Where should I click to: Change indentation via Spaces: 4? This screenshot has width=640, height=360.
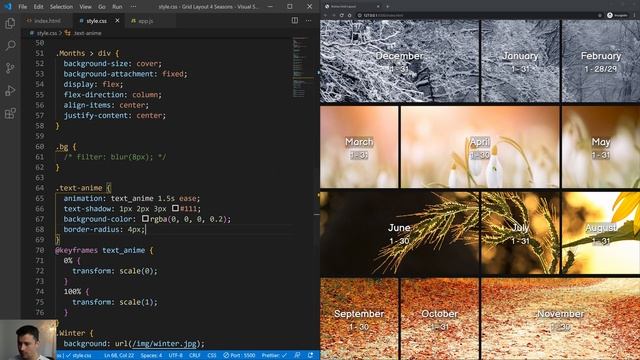tap(151, 355)
